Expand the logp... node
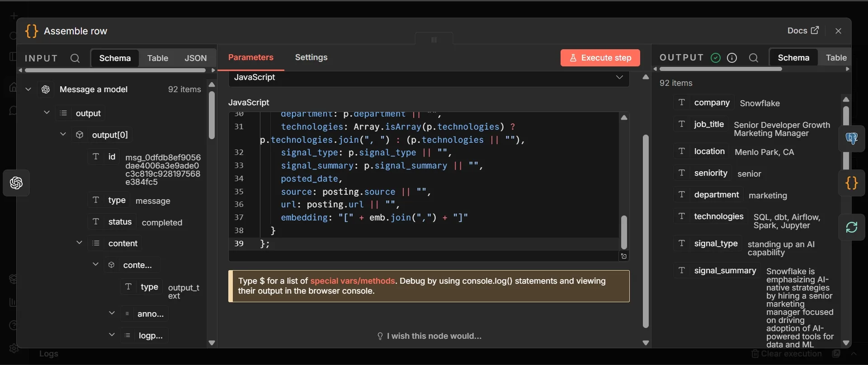This screenshot has width=868, height=365. [112, 335]
